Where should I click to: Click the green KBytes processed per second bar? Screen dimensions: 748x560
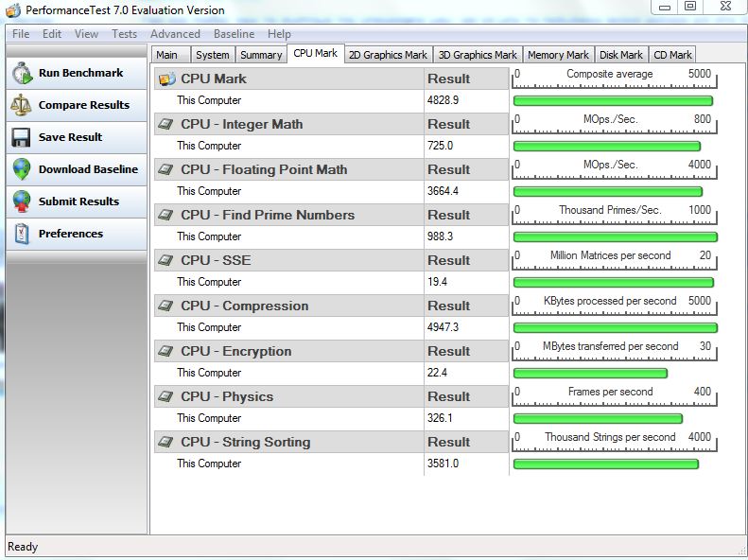[x=616, y=327]
